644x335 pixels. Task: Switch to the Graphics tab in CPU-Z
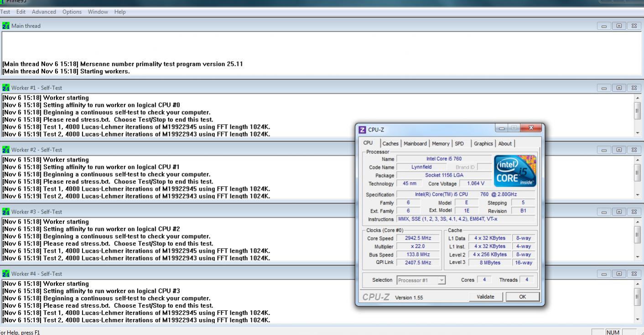(x=483, y=143)
